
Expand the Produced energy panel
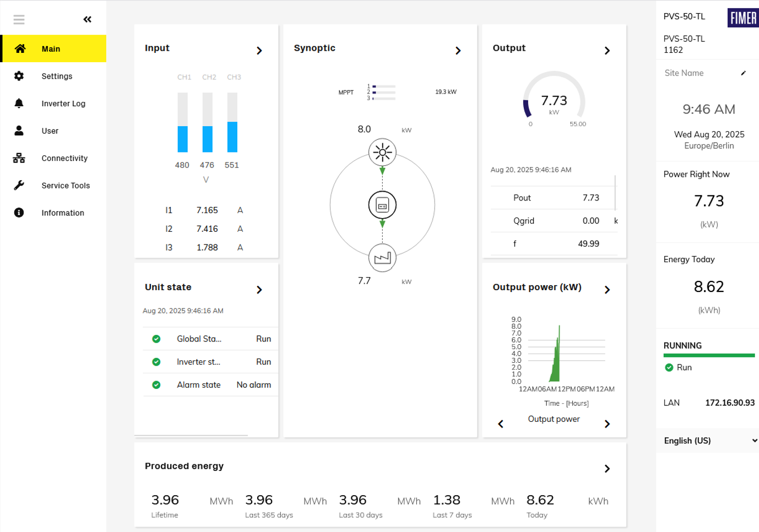click(x=607, y=469)
